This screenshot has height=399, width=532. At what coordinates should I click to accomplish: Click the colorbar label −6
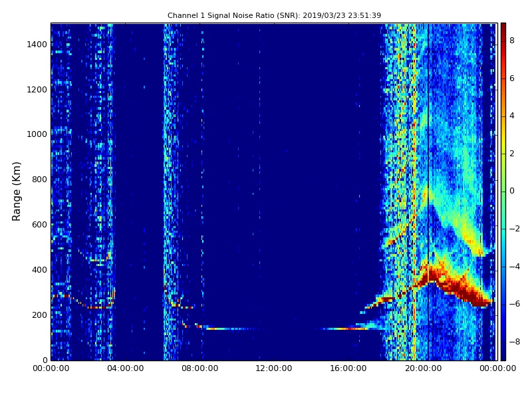(514, 304)
